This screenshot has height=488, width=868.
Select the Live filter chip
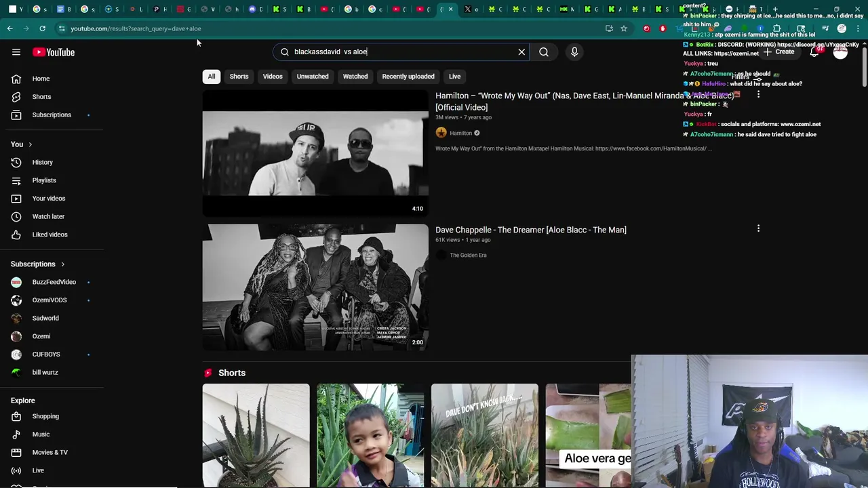point(454,77)
